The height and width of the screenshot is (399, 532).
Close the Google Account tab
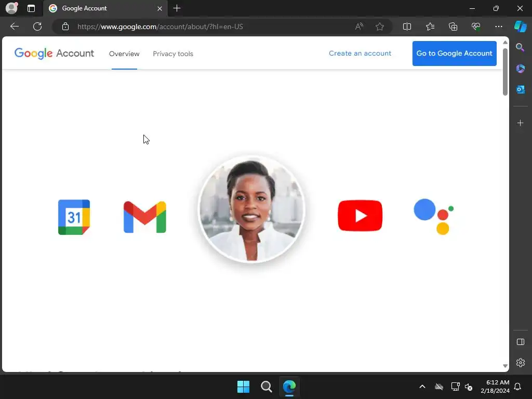(x=159, y=8)
